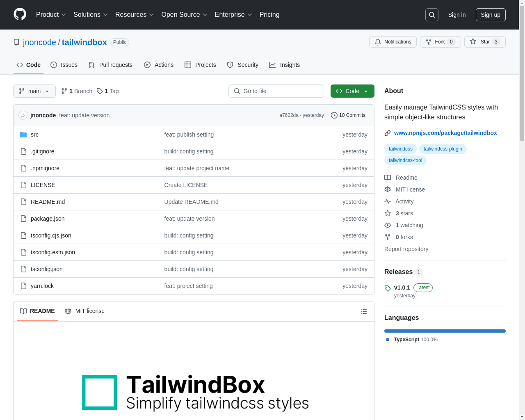
Task: Click the blue TypeScript language bar
Action: point(445,331)
